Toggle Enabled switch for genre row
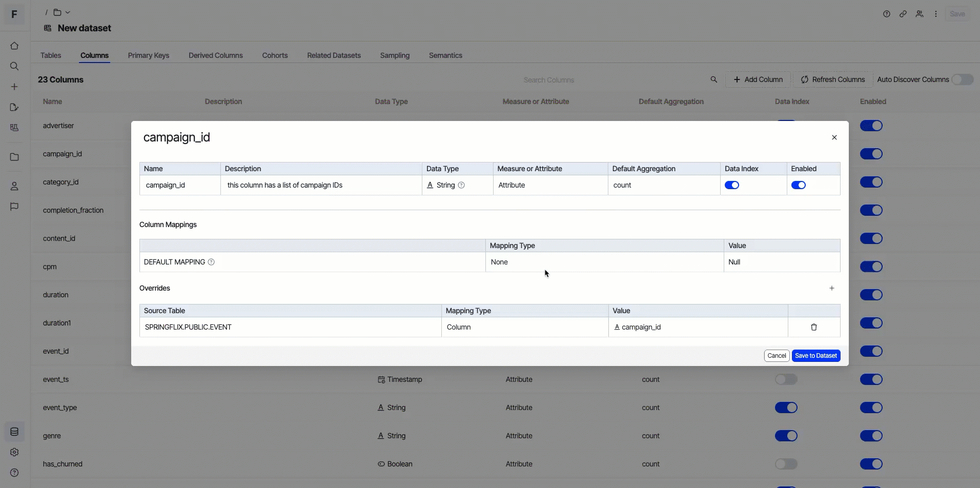The height and width of the screenshot is (488, 980). coord(871,436)
